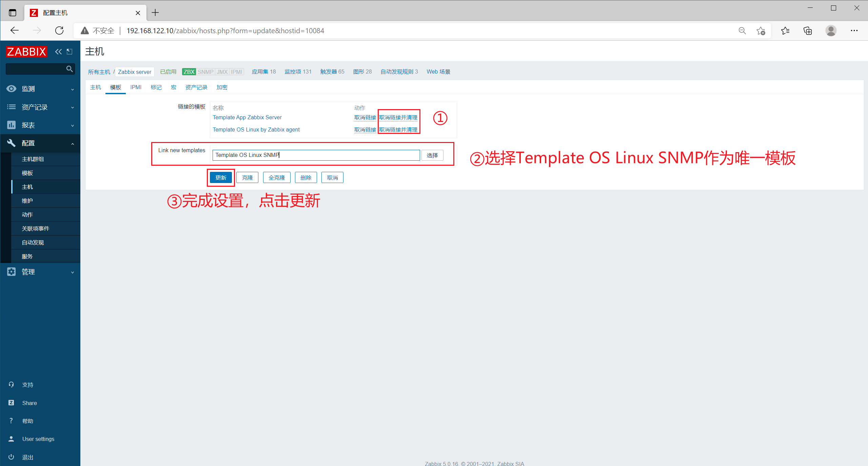Switch to the 资产记录 form tab
Viewport: 868px width, 466px height.
click(196, 87)
